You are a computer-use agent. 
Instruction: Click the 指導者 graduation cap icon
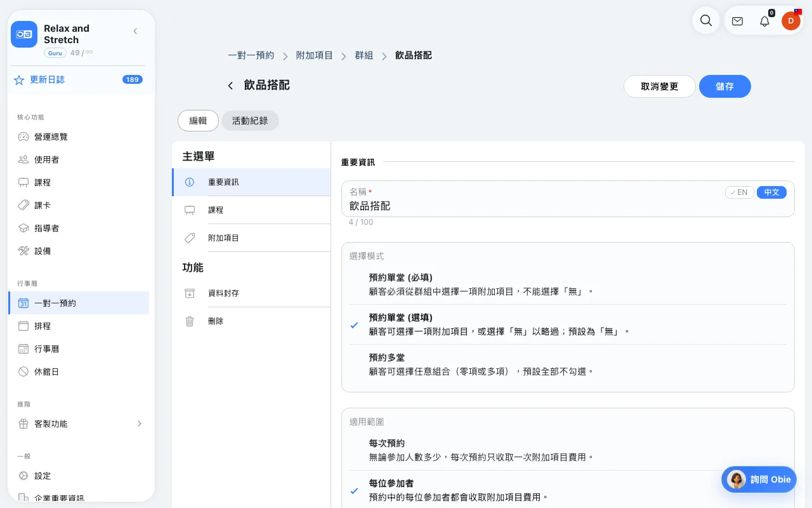pyautogui.click(x=23, y=228)
